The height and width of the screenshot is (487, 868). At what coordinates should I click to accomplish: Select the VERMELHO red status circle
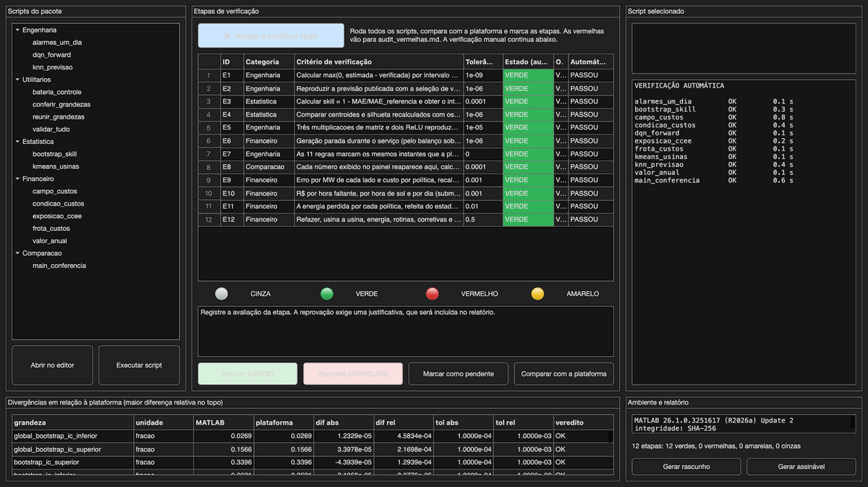click(433, 294)
